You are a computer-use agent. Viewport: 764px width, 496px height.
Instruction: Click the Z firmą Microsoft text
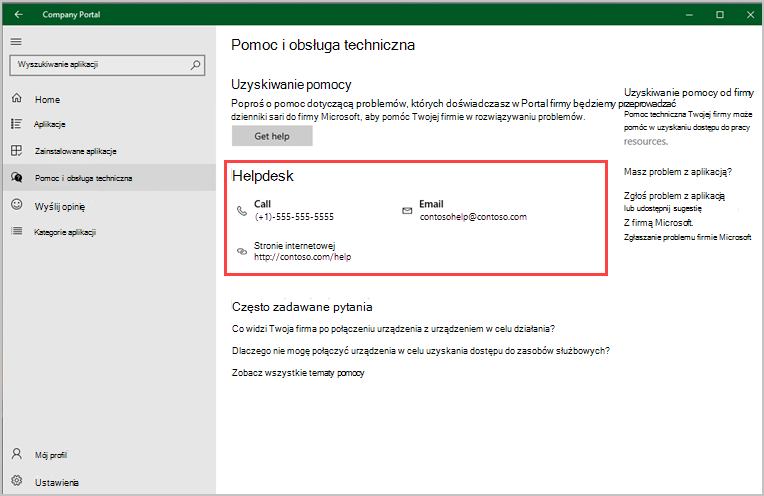(x=658, y=223)
